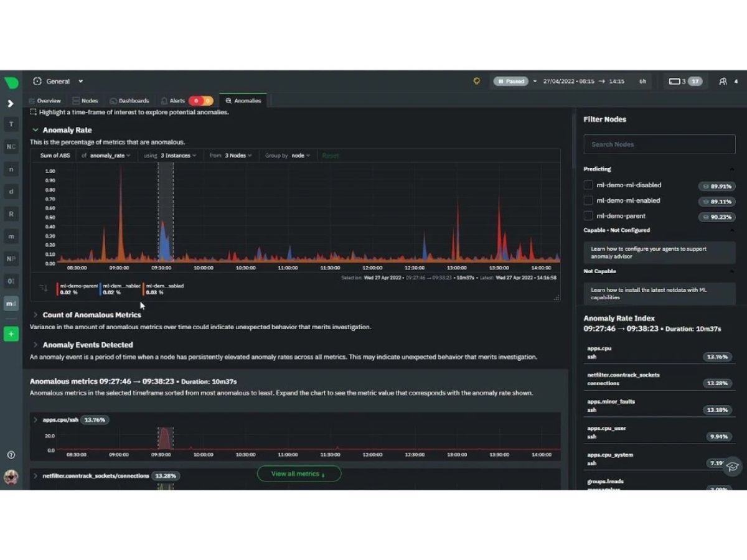Image resolution: width=747 pixels, height=560 pixels.
Task: Expand Count of Anomalous Metrics section
Action: point(35,315)
